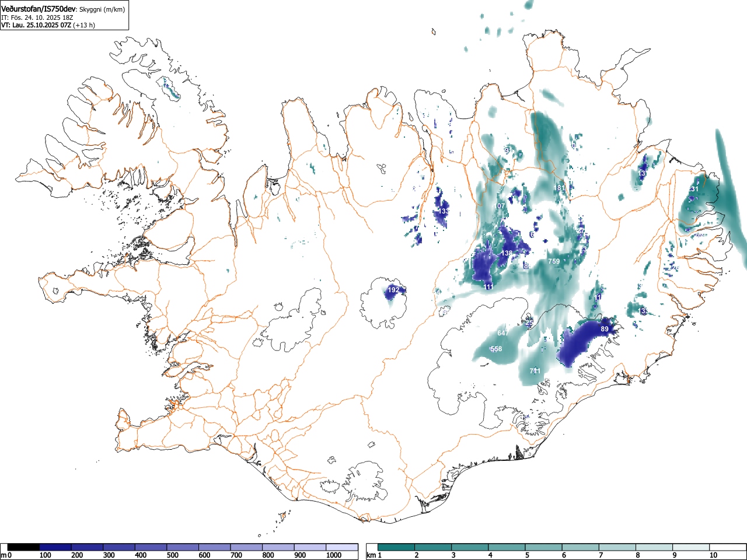Screen dimensions: 747x560
Task: Click the 4–5 km legend swatch
Action: pos(507,547)
